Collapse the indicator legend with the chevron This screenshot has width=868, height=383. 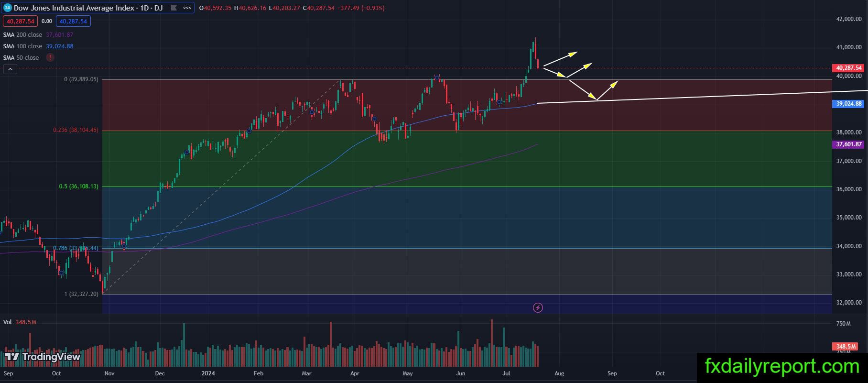tap(10, 69)
